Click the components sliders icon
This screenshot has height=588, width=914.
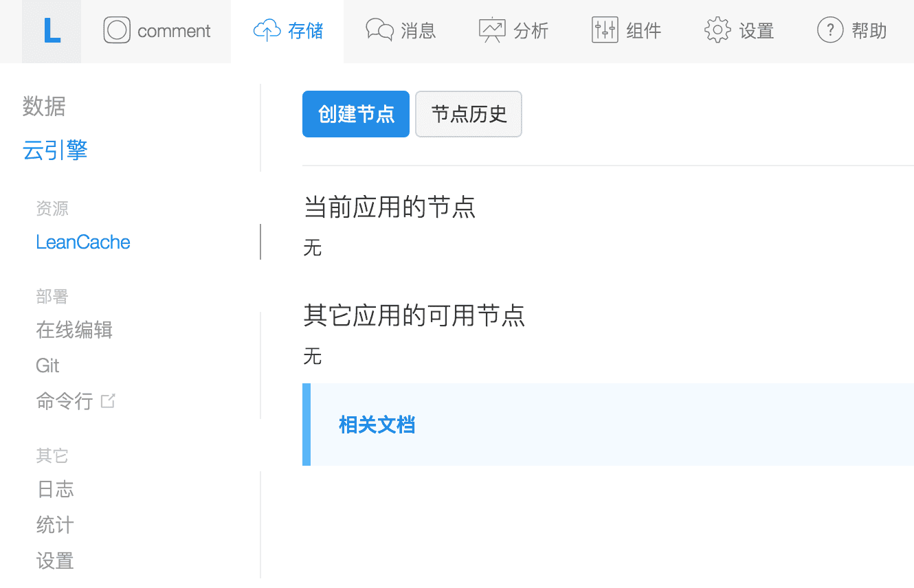[x=605, y=31]
